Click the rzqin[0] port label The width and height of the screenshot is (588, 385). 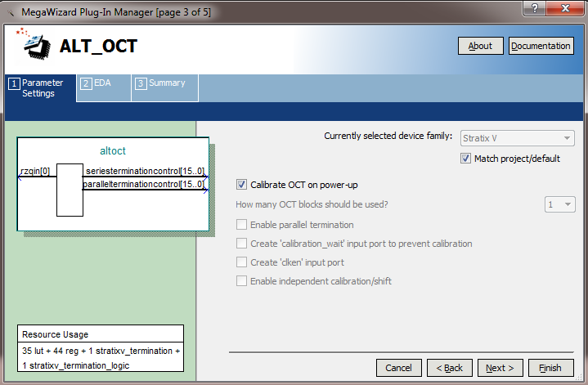pyautogui.click(x=35, y=171)
